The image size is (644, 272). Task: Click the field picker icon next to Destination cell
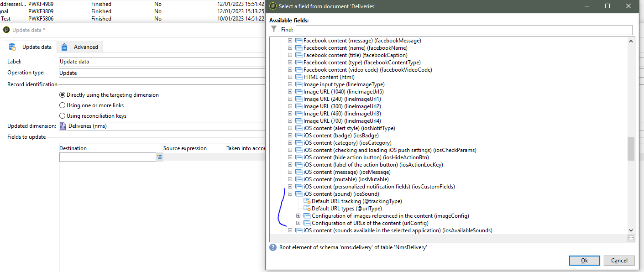pos(159,157)
